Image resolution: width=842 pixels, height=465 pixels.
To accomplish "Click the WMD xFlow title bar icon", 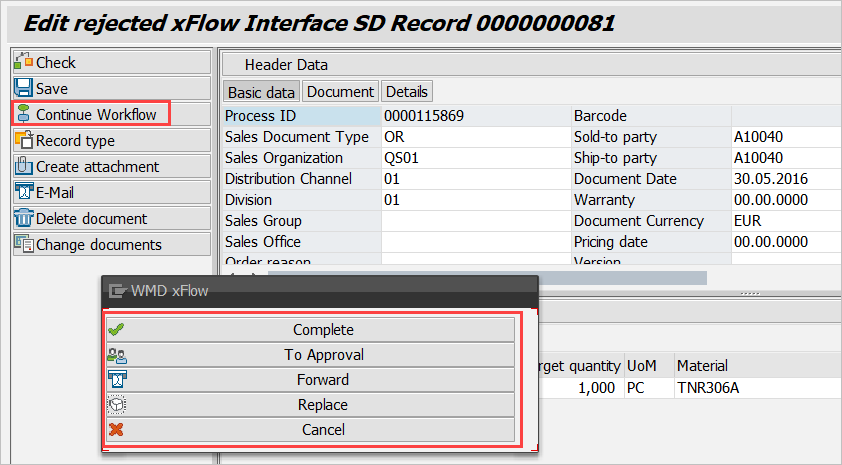I will pyautogui.click(x=119, y=291).
